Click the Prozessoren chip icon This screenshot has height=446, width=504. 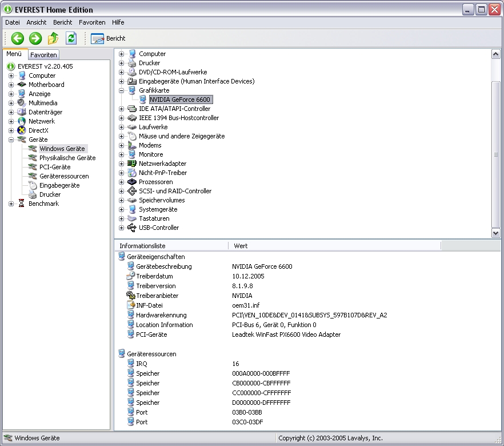[132, 182]
